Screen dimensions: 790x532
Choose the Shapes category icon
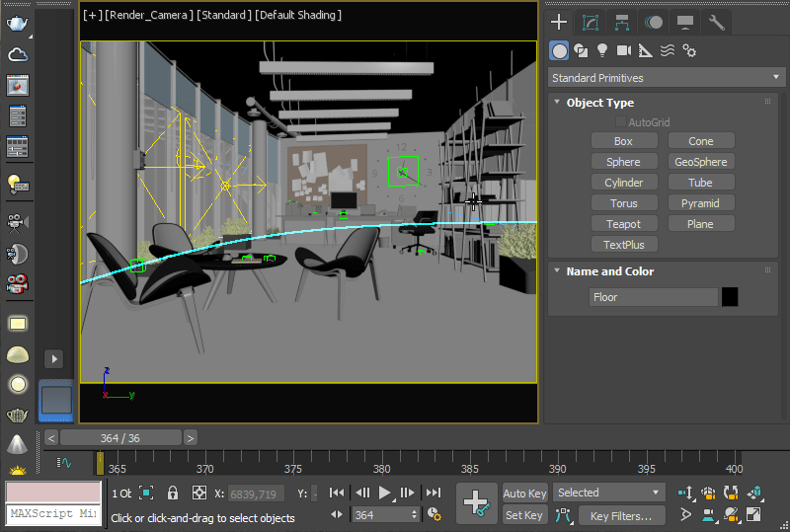[x=581, y=50]
